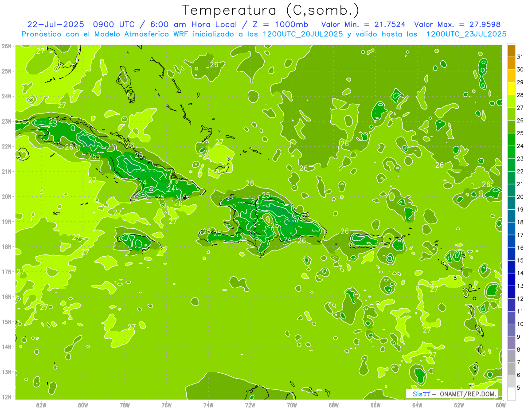
Task: Click the 78W longitude axis label
Action: click(125, 405)
